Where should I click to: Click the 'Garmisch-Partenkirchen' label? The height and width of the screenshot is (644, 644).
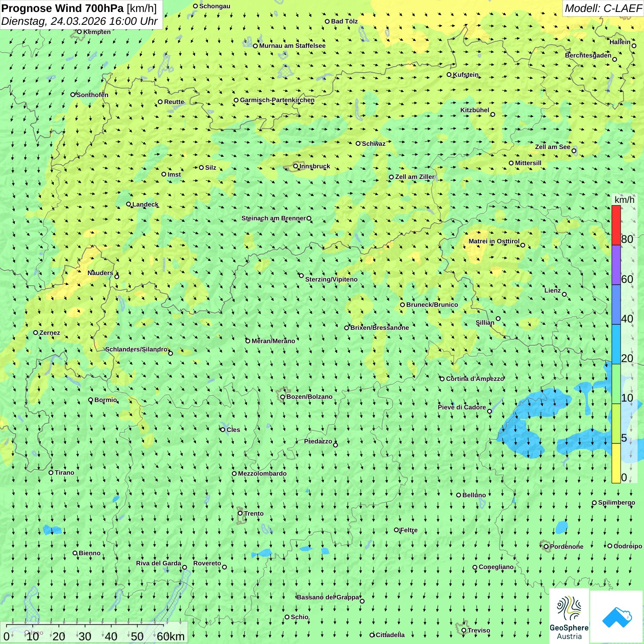pos(277,100)
